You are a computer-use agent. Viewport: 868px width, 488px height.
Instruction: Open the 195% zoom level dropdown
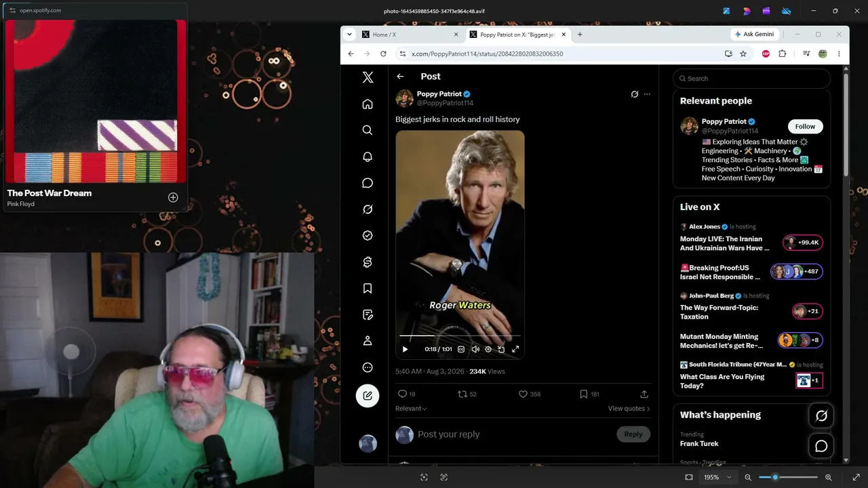717,477
